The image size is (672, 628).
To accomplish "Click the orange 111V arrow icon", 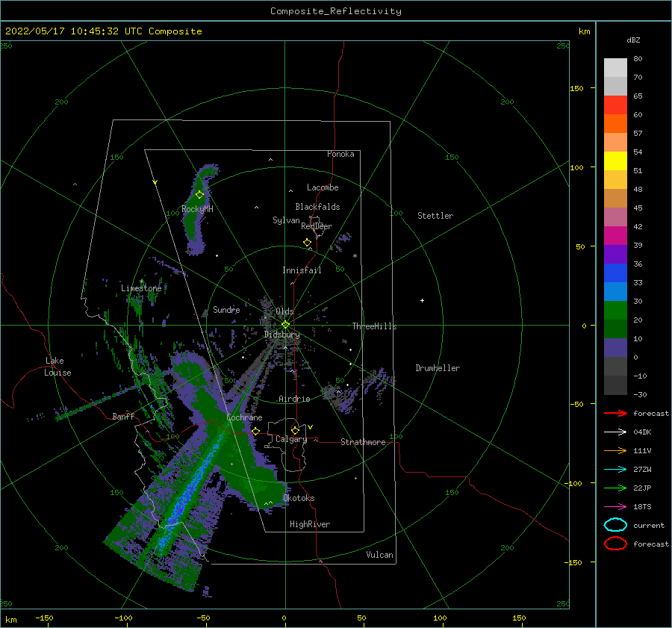I will [x=615, y=450].
